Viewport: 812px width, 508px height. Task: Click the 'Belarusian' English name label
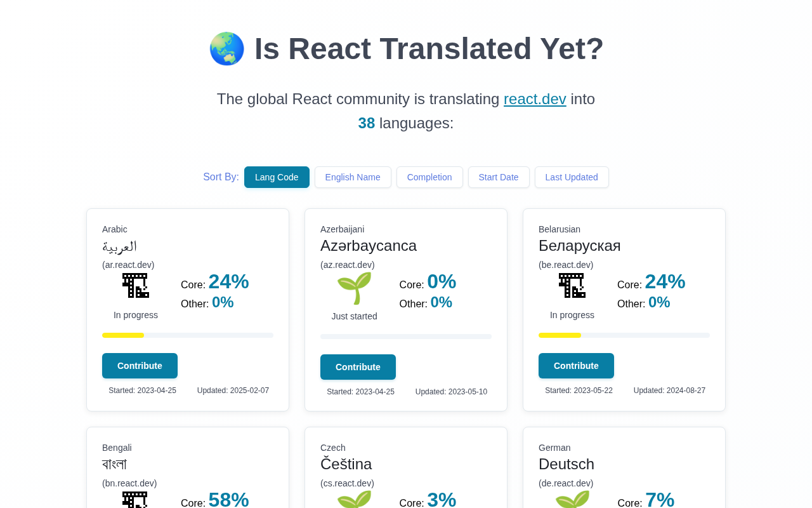click(x=560, y=229)
